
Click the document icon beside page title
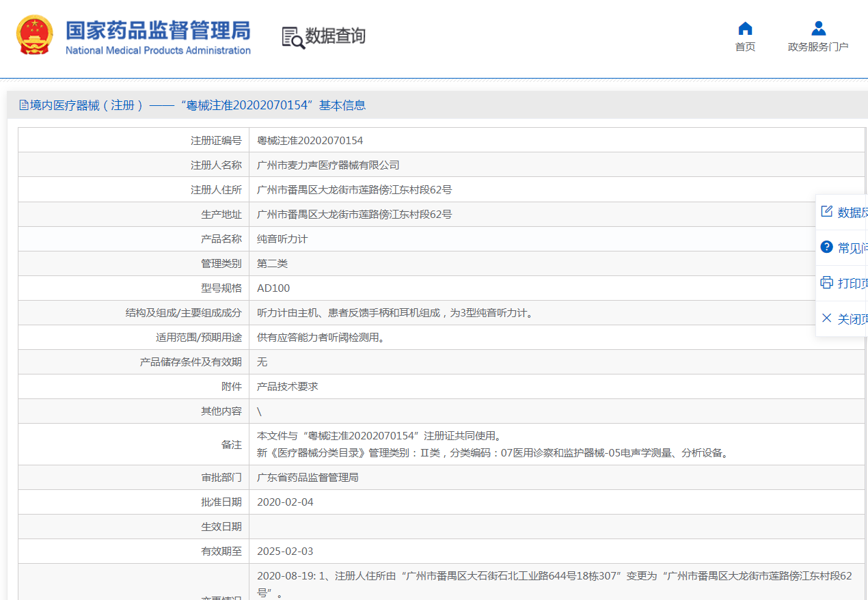tap(24, 105)
